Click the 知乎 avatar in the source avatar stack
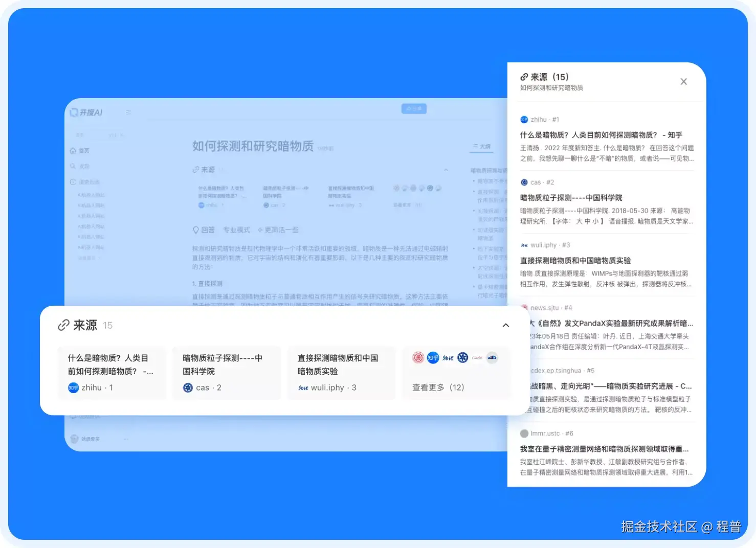Viewport: 756px width, 548px height. [x=433, y=358]
